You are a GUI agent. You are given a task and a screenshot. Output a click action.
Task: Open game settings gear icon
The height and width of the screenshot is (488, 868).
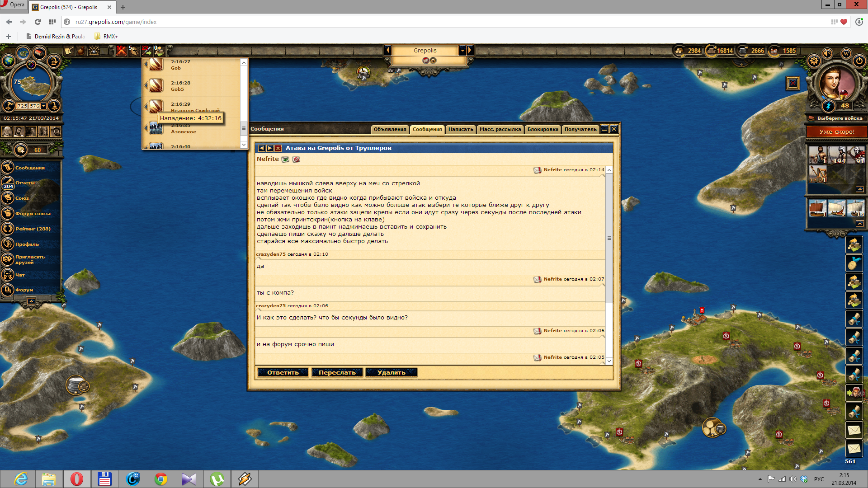814,61
